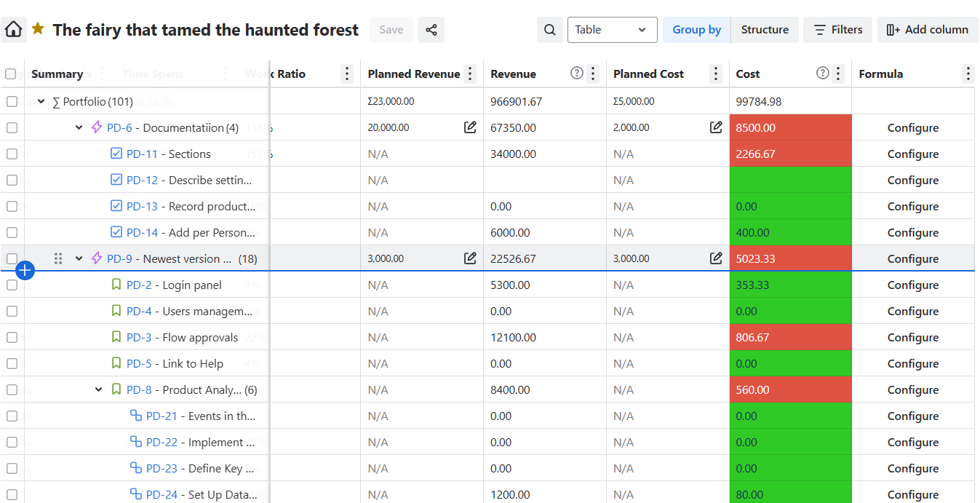Click the epic icon of PD-6
980x503 pixels.
[x=97, y=127]
